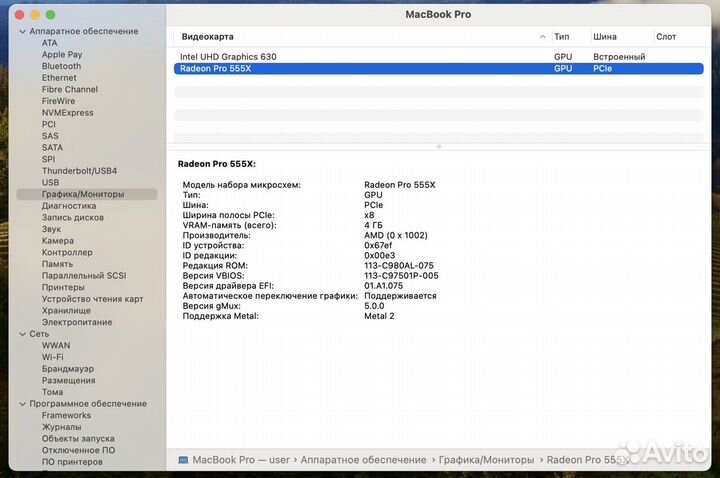Sort by the Слот column header
The image size is (720, 478).
coord(666,37)
